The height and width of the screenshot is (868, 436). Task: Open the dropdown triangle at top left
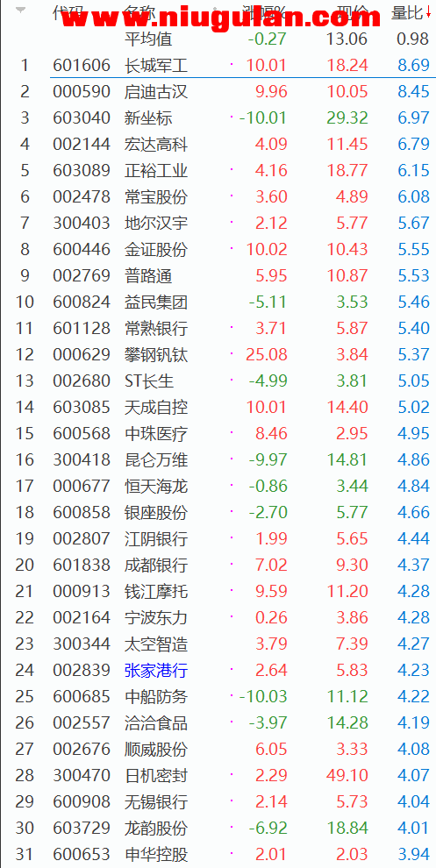coord(20,11)
